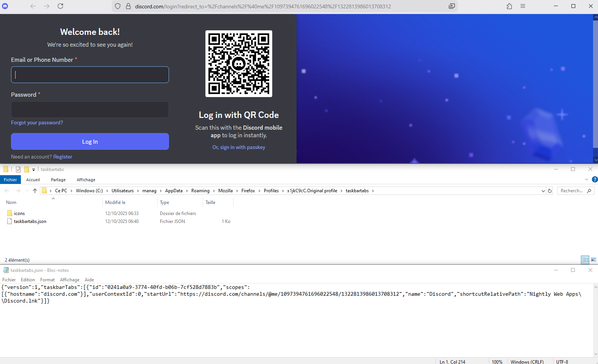Switch Explorer to large icons view
Viewport: 598px width, 364px height.
[x=593, y=260]
